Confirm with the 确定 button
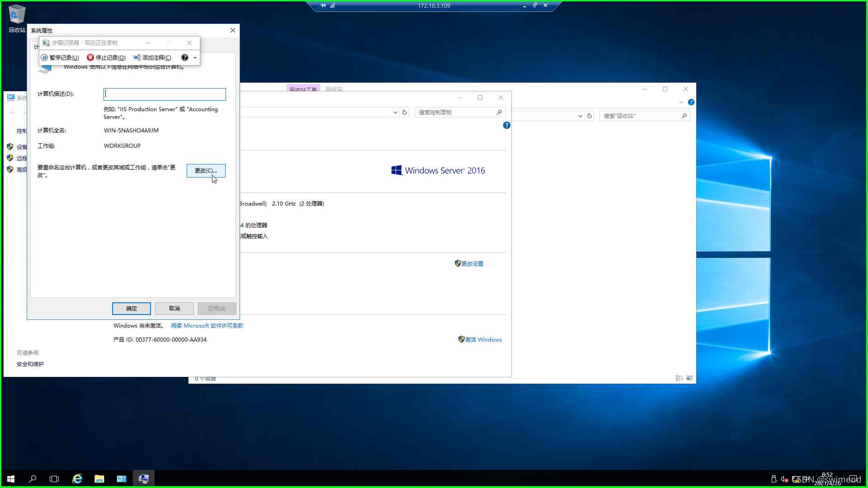The width and height of the screenshot is (868, 488). [x=132, y=309]
